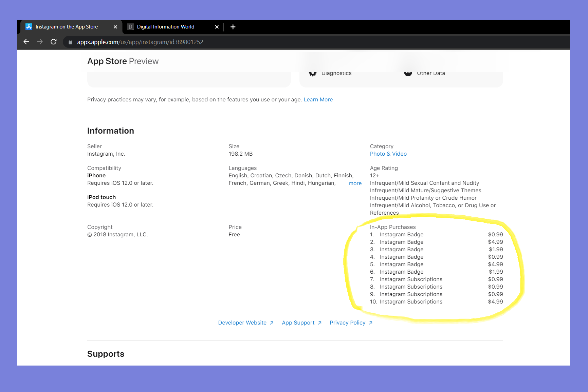The width and height of the screenshot is (588, 392).
Task: Reload the current page
Action: pos(53,42)
